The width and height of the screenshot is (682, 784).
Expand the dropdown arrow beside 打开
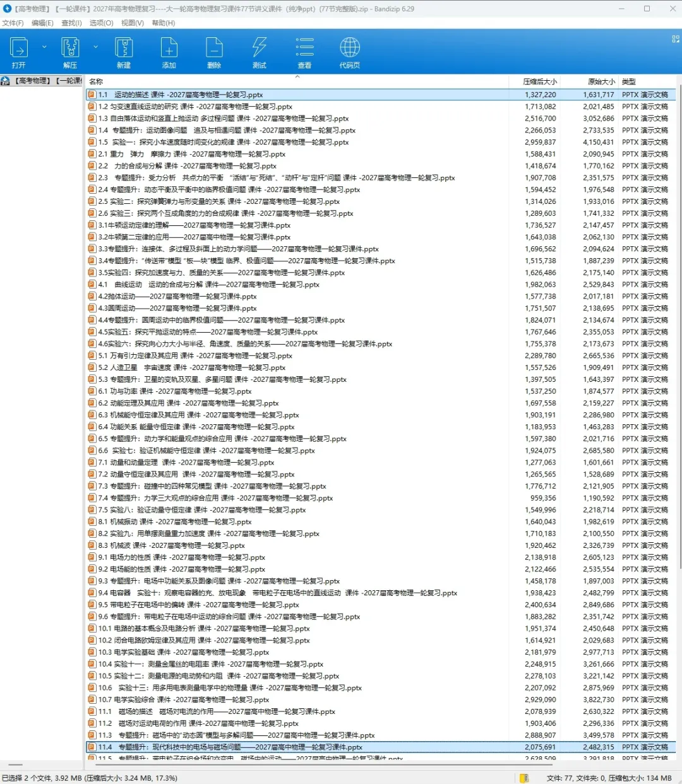pos(44,47)
